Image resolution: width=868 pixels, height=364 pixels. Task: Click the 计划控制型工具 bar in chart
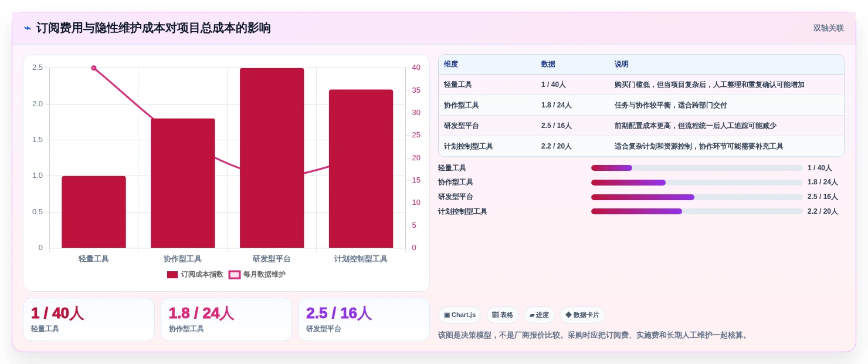tap(361, 168)
